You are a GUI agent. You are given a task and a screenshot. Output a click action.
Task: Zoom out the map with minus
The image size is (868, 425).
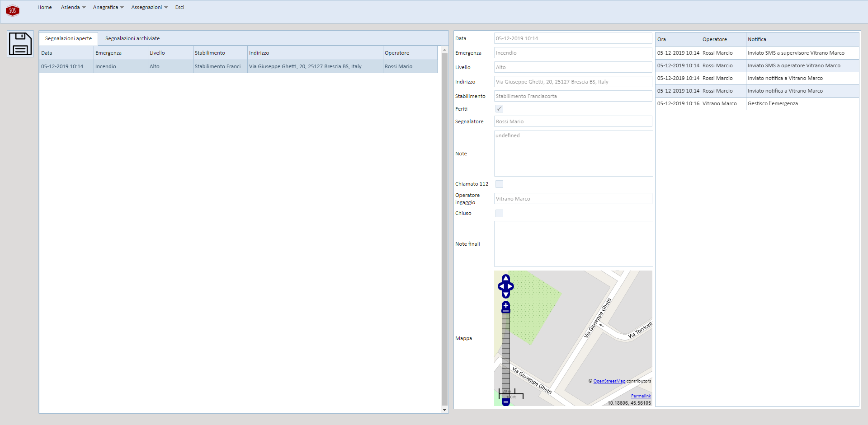506,402
